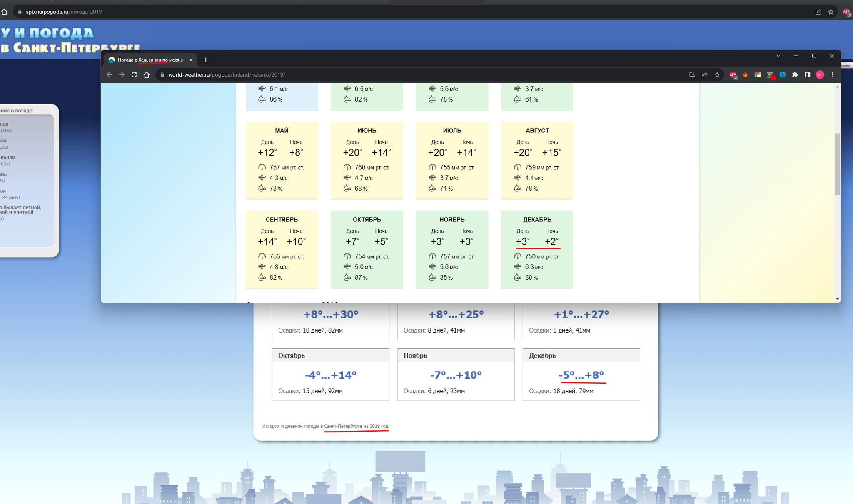
Task: Open the pink profile avatar menu
Action: [820, 75]
